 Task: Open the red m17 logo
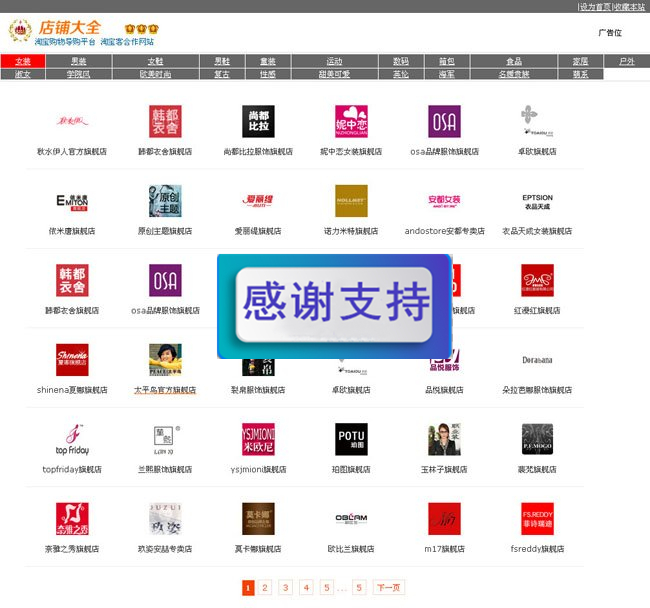444,519
